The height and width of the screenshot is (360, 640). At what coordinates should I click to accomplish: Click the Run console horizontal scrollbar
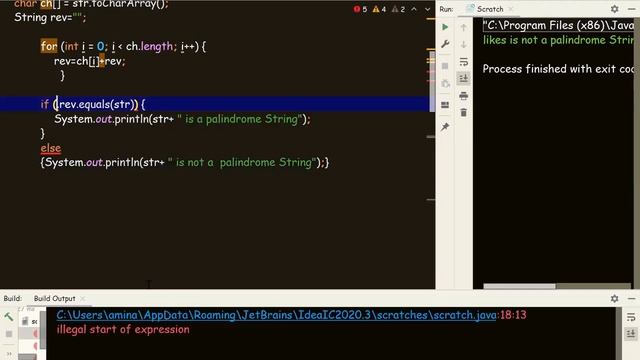(x=519, y=286)
